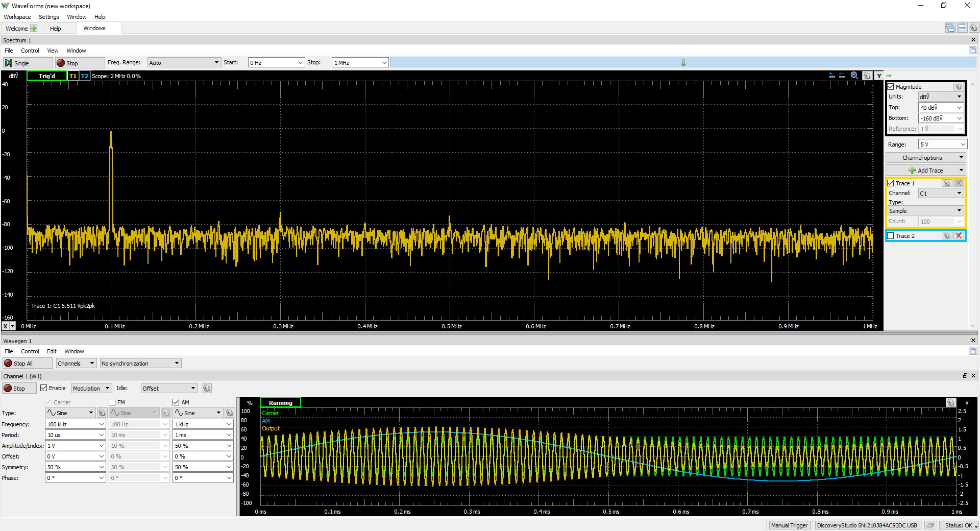Enable the Trace 2 checkbox
This screenshot has height=531, width=980.
pyautogui.click(x=891, y=236)
